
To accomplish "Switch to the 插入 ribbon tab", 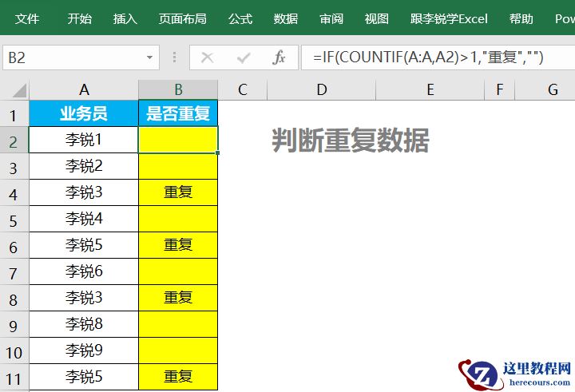I will 125,18.
